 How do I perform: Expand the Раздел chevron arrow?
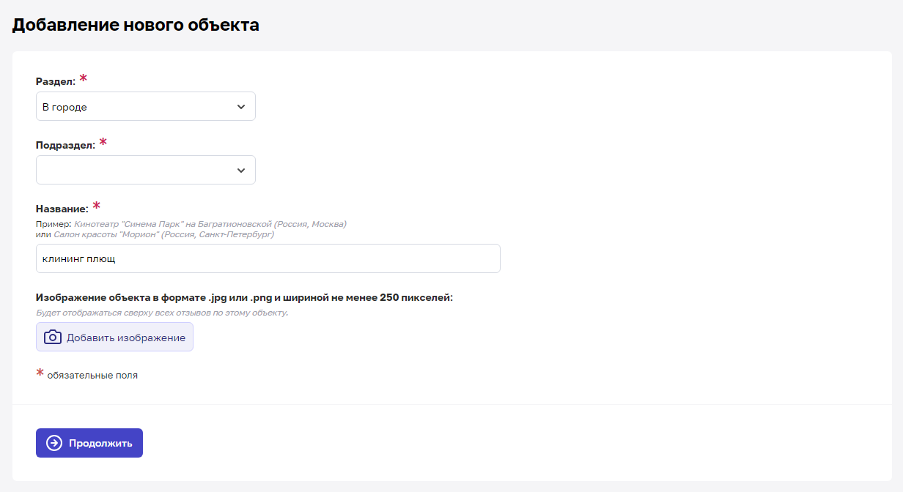[x=241, y=106]
